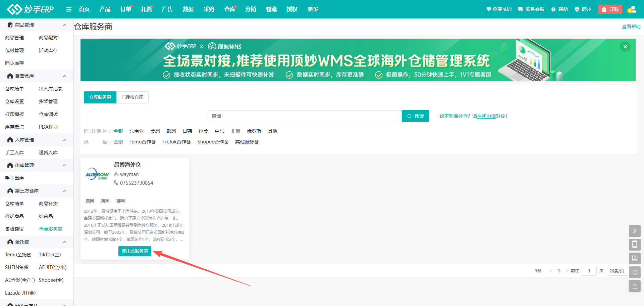Open the 采购 top menu

(x=209, y=9)
